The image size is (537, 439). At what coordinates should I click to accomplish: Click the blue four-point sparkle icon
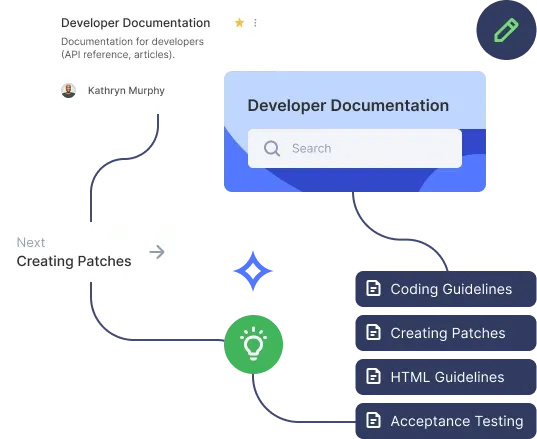tap(253, 271)
